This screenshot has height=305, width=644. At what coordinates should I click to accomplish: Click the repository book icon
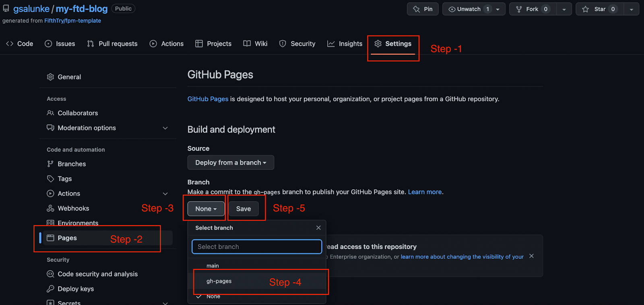point(6,8)
